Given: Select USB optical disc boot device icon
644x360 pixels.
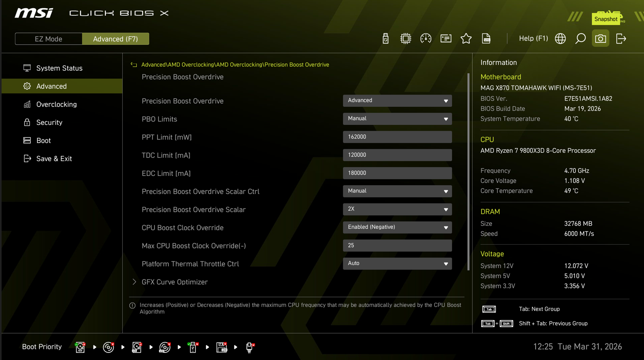Looking at the screenshot, I should (x=165, y=347).
